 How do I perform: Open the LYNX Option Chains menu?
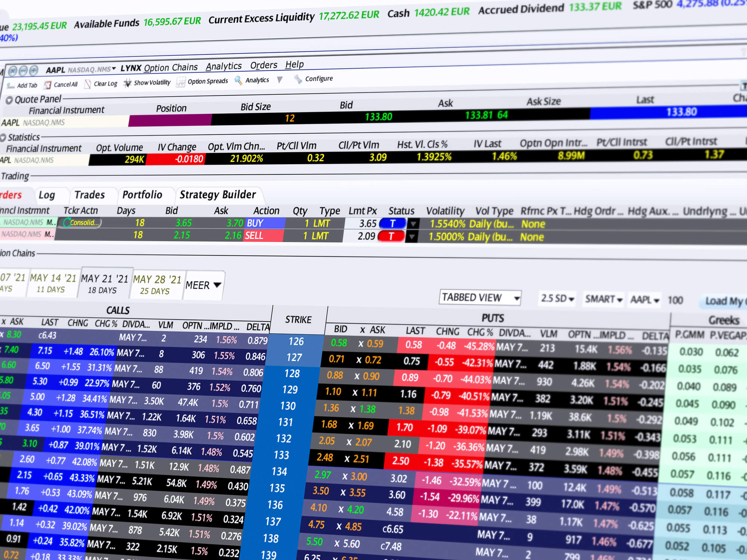pyautogui.click(x=159, y=68)
